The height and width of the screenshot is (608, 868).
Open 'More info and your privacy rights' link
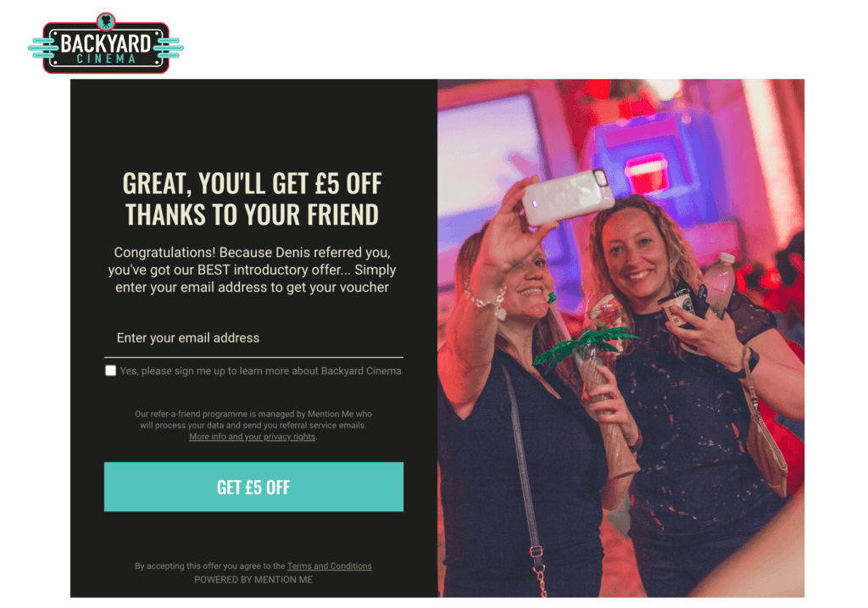pyautogui.click(x=252, y=437)
